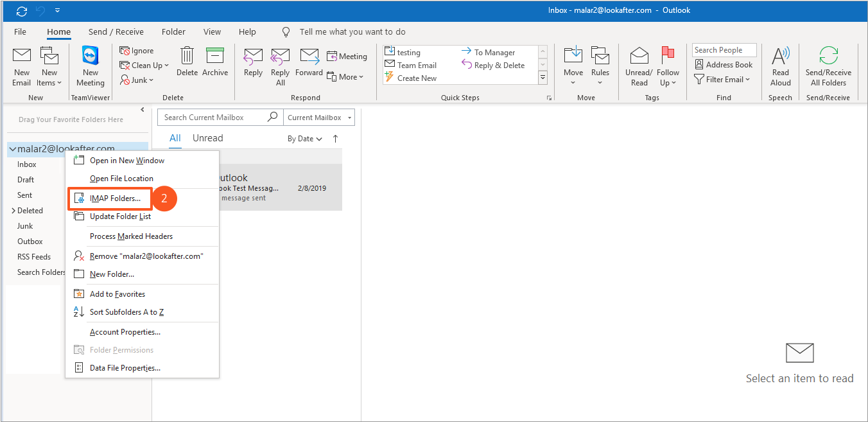Choose Process Marked Headers

click(x=143, y=236)
